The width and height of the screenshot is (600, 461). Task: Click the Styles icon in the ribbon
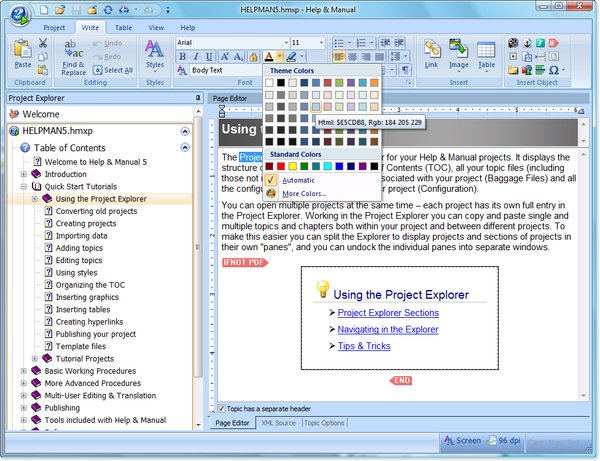point(155,55)
